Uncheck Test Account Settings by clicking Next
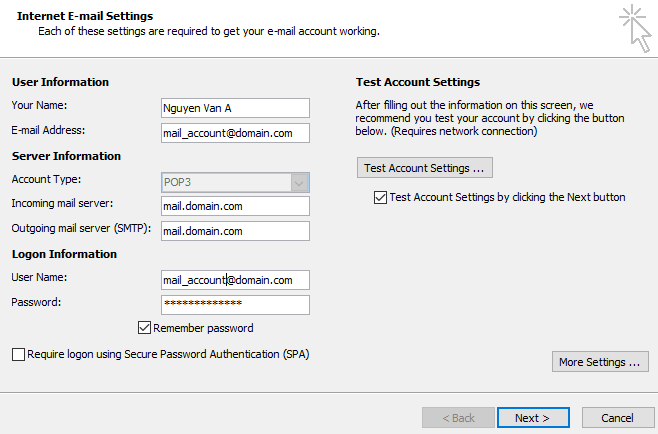This screenshot has height=434, width=658. click(380, 197)
